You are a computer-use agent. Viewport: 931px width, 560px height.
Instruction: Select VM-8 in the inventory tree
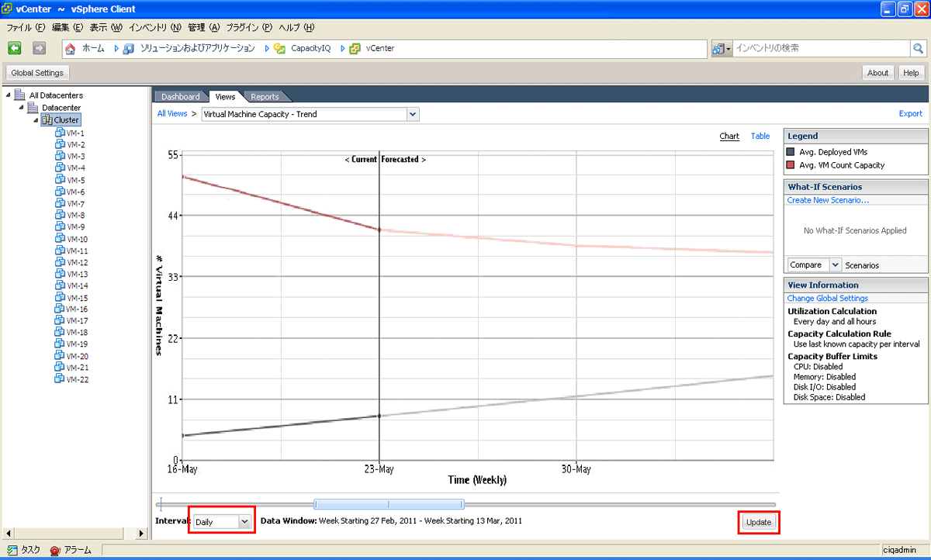(76, 215)
